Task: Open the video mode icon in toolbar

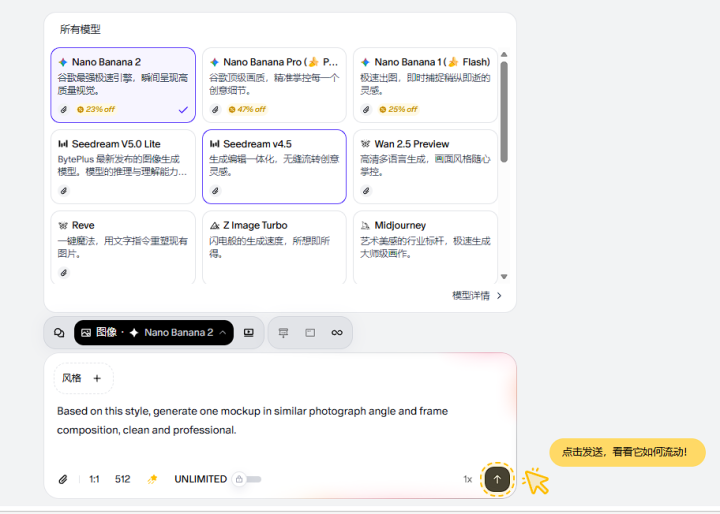Action: click(x=248, y=333)
